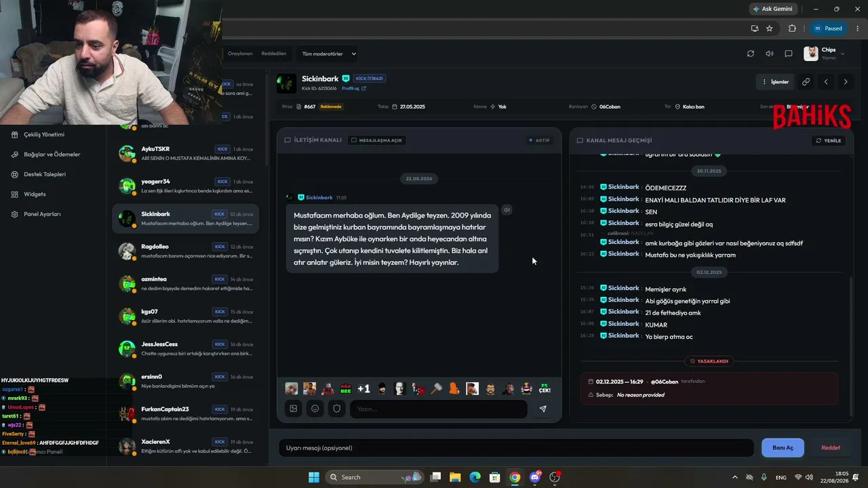Image resolution: width=868 pixels, height=488 pixels.
Task: Insert the AGA BEE emote
Action: pos(346,388)
